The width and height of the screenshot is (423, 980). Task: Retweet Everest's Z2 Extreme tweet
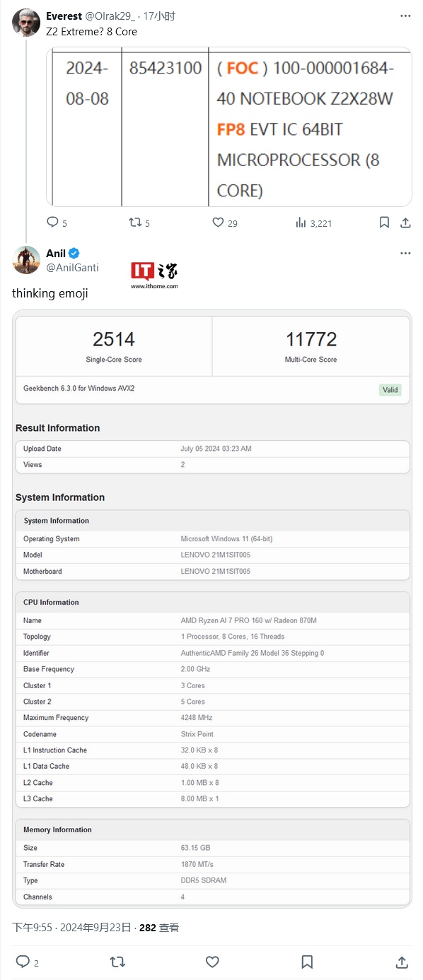coord(139,223)
